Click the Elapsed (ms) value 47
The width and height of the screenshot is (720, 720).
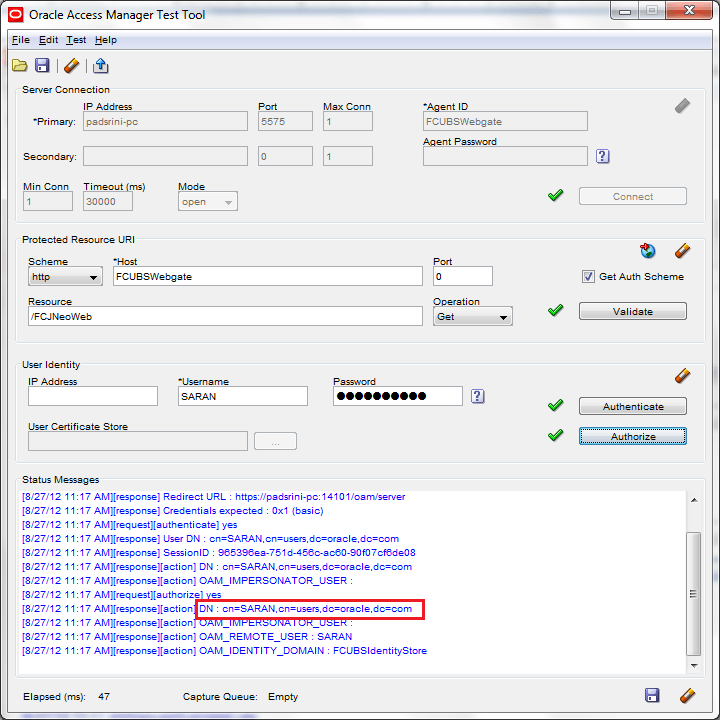point(104,697)
